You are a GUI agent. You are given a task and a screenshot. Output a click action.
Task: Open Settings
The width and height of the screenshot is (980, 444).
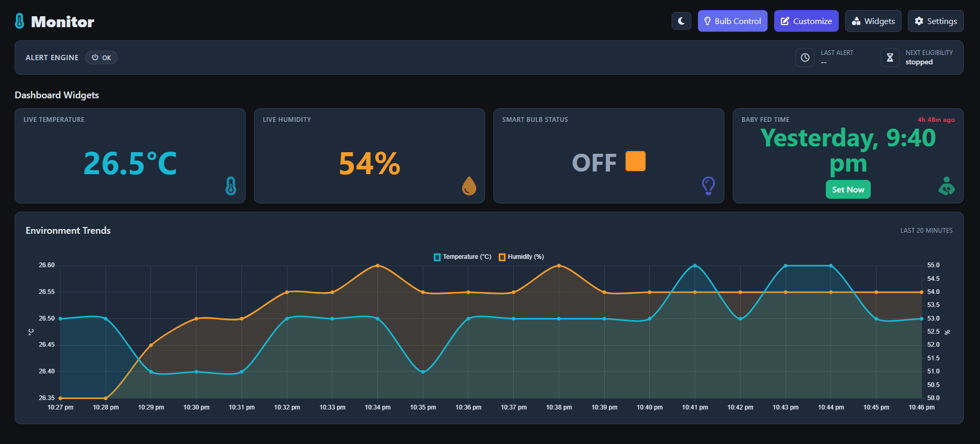coord(936,21)
